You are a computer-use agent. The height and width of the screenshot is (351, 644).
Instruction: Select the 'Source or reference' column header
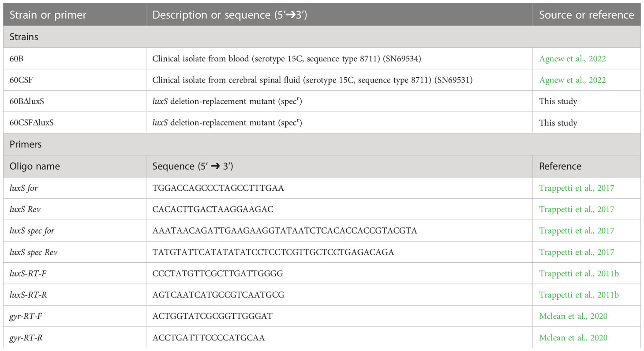587,15
